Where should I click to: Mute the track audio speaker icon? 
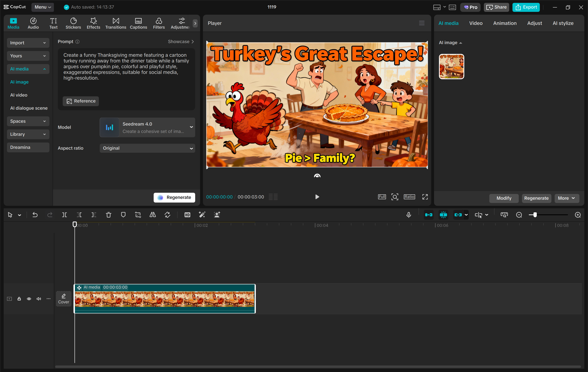point(39,299)
